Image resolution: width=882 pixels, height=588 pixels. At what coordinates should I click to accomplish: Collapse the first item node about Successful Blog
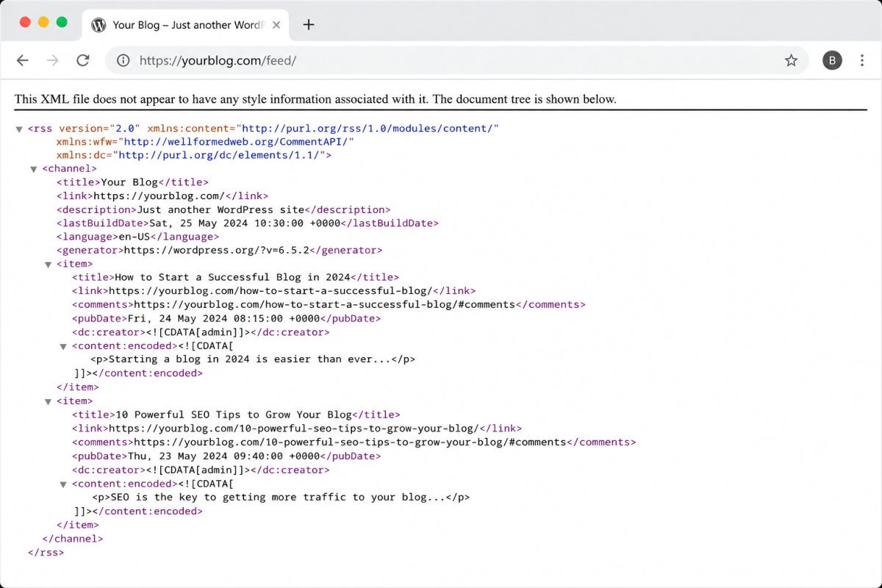[x=49, y=264]
